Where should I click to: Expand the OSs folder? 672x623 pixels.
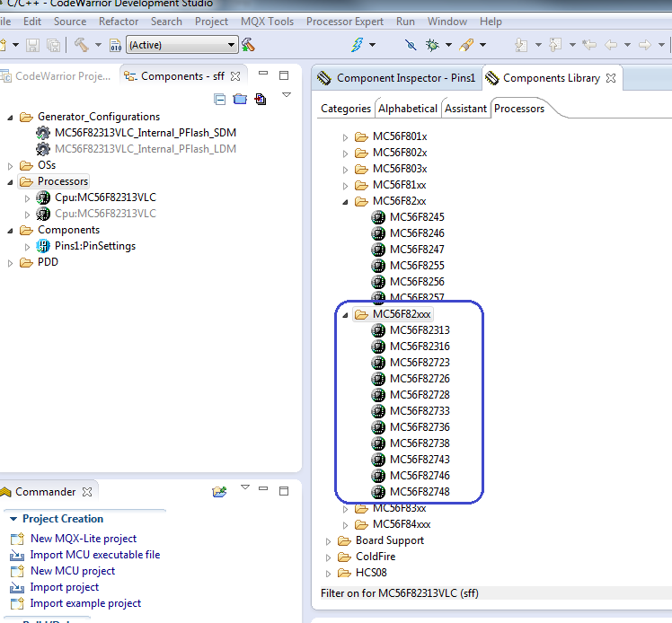click(10, 166)
